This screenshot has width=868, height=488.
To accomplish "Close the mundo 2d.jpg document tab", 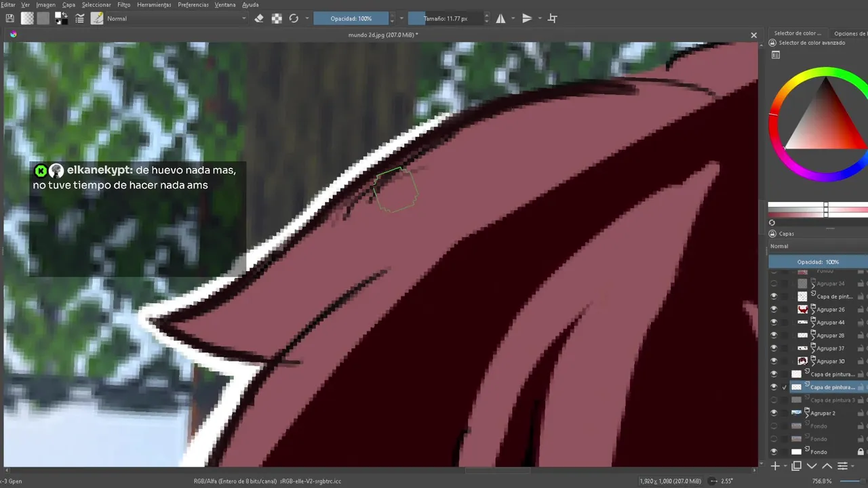I will point(753,35).
